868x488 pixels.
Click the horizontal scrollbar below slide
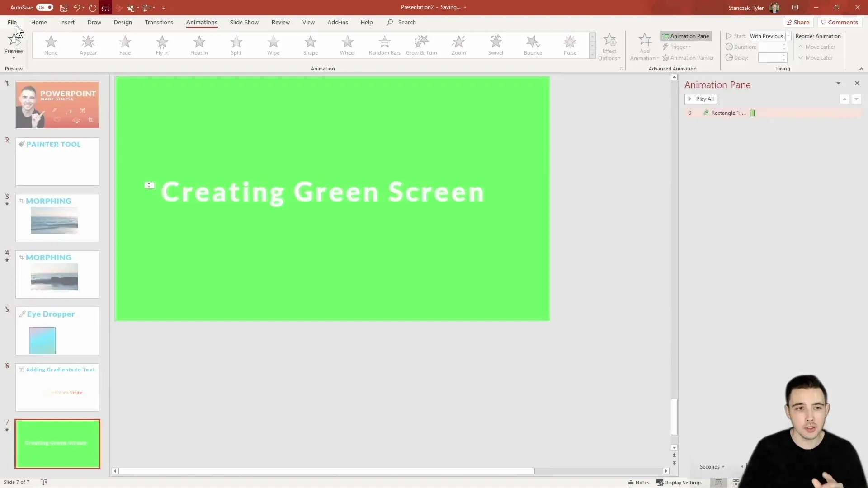tap(326, 471)
